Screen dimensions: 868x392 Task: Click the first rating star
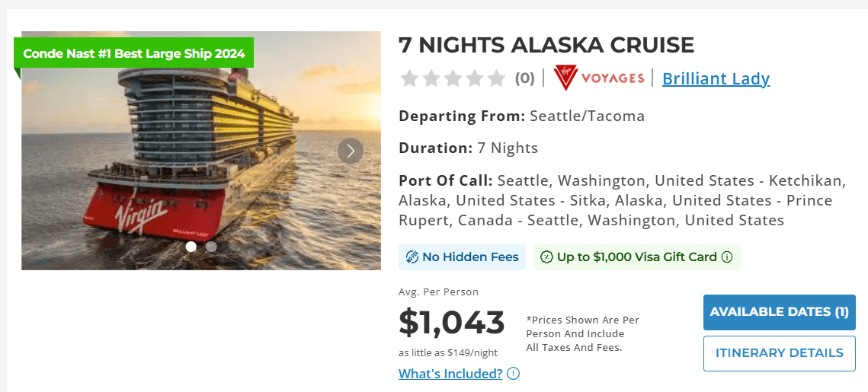point(409,78)
